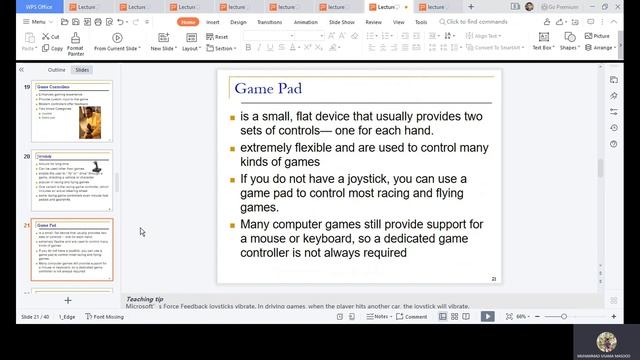Click the Print icon in quick access
The height and width of the screenshot is (360, 640).
(x=98, y=22)
